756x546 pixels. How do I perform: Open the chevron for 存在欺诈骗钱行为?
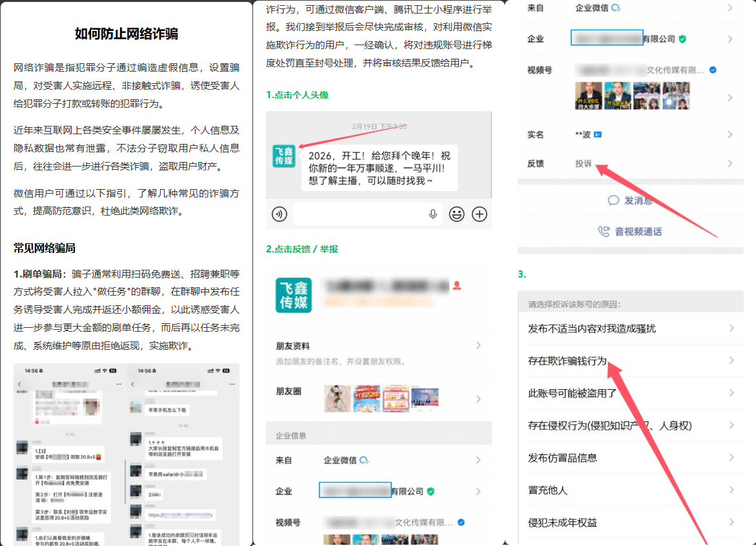click(731, 361)
